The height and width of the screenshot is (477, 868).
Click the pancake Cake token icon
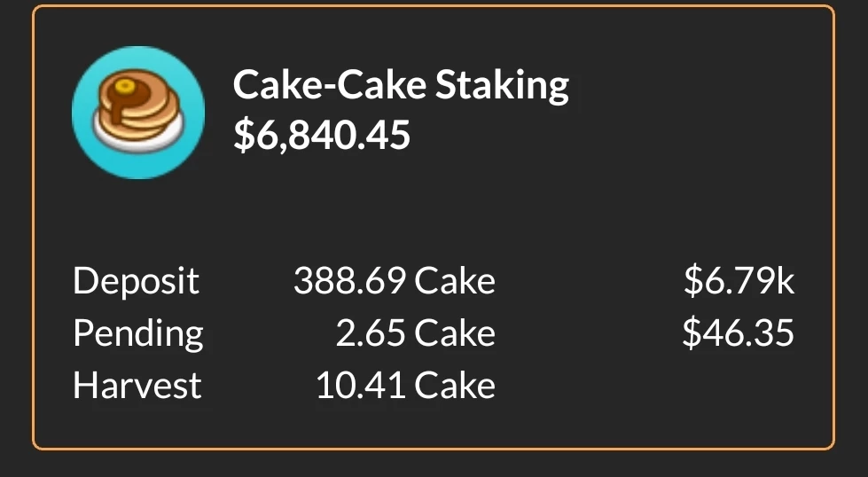pos(138,113)
